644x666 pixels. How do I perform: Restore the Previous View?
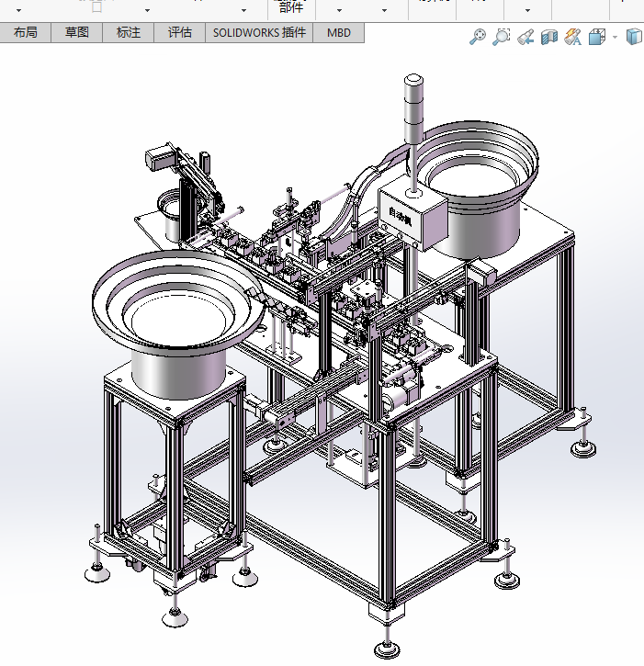525,37
